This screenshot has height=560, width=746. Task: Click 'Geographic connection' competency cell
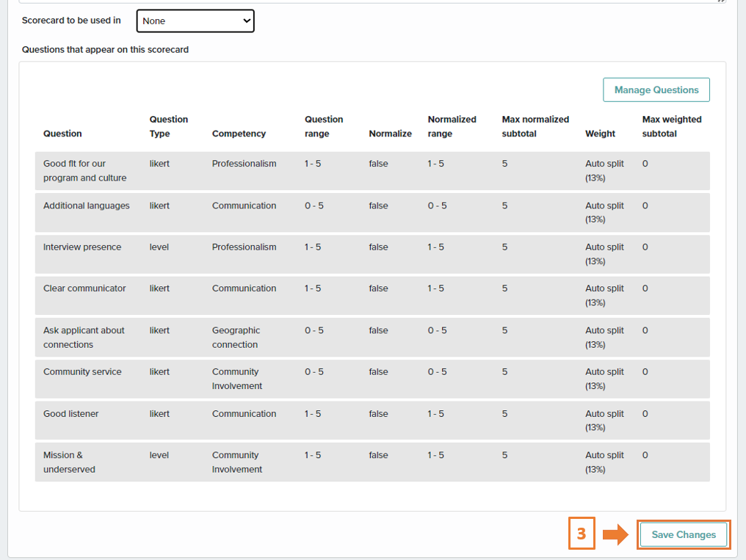(x=236, y=337)
